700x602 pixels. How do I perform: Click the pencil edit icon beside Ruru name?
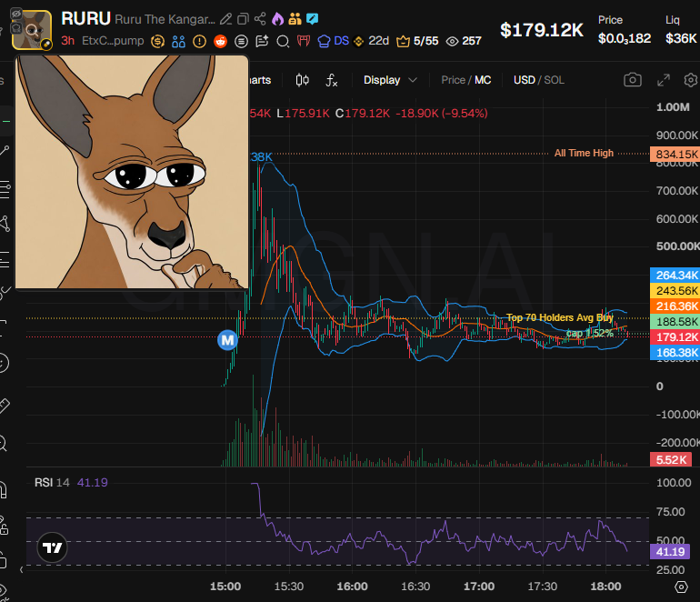225,19
